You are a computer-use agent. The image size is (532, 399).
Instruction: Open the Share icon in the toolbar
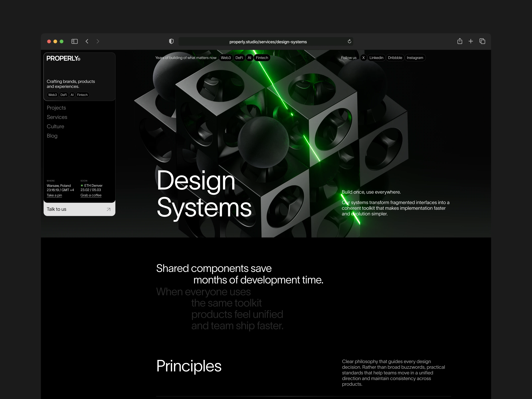pos(460,41)
